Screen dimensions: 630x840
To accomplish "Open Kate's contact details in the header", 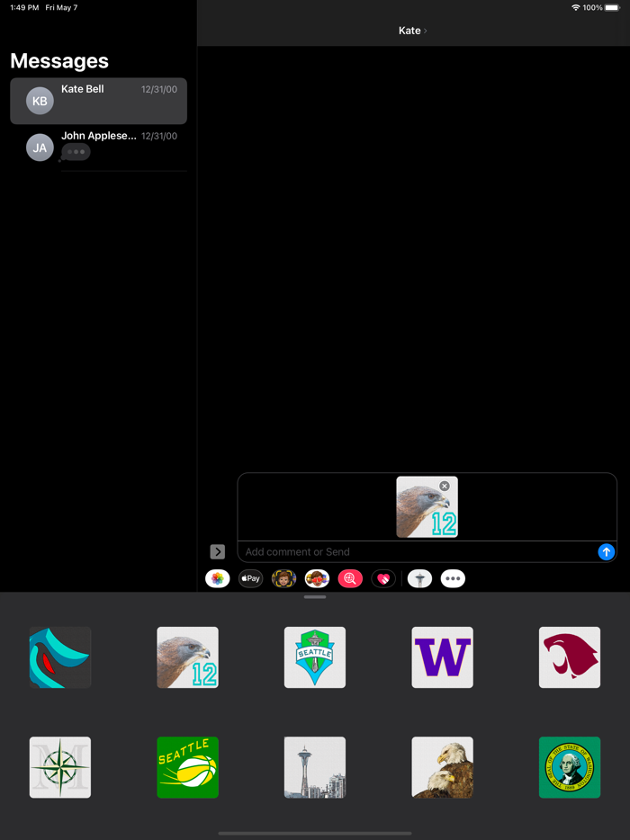I will (x=412, y=31).
